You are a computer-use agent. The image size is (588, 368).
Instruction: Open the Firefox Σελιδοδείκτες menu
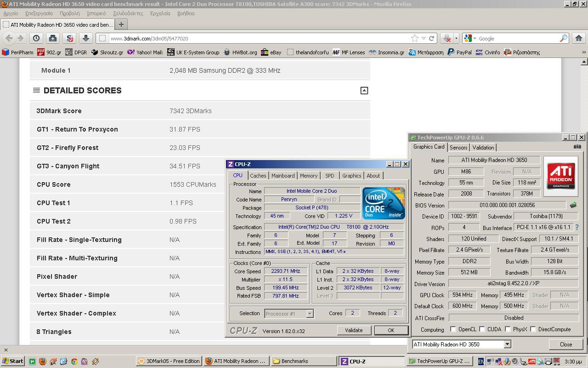click(x=128, y=13)
